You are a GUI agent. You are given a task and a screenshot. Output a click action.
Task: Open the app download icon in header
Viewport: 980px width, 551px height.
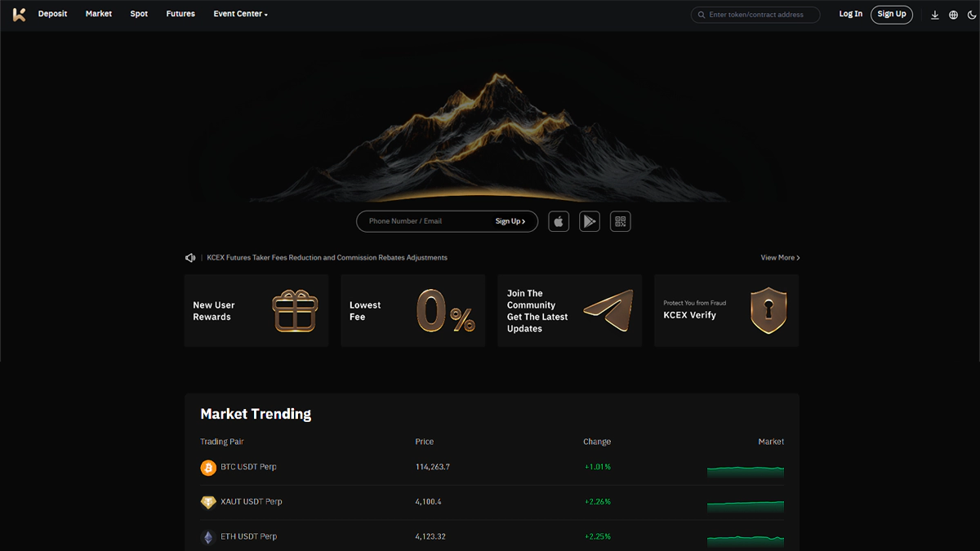[x=935, y=15]
